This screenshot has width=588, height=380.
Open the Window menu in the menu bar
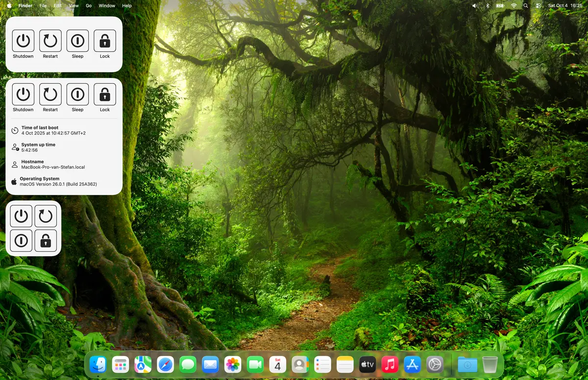[x=107, y=6]
